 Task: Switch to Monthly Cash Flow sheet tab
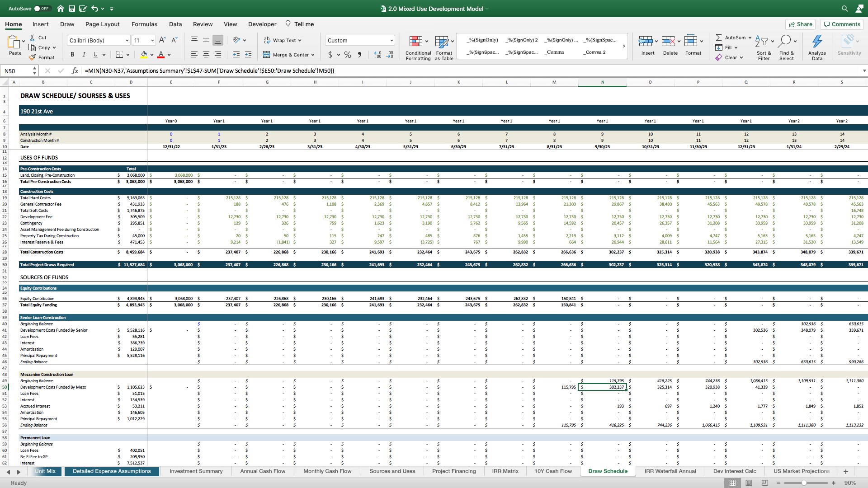coord(327,471)
